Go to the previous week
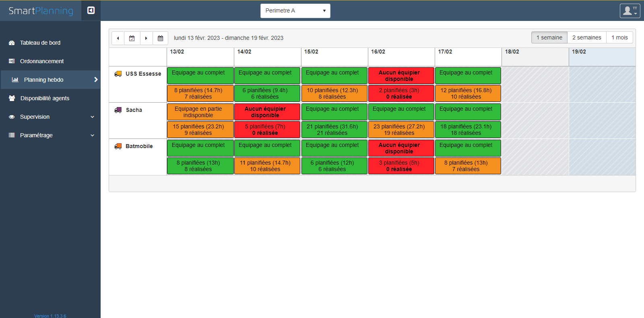This screenshot has width=644, height=318. click(118, 38)
